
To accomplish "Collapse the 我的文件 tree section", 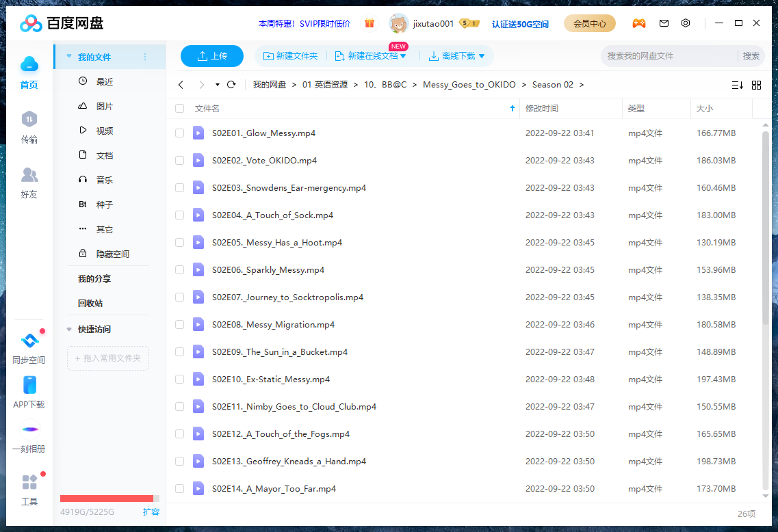I will (x=69, y=57).
